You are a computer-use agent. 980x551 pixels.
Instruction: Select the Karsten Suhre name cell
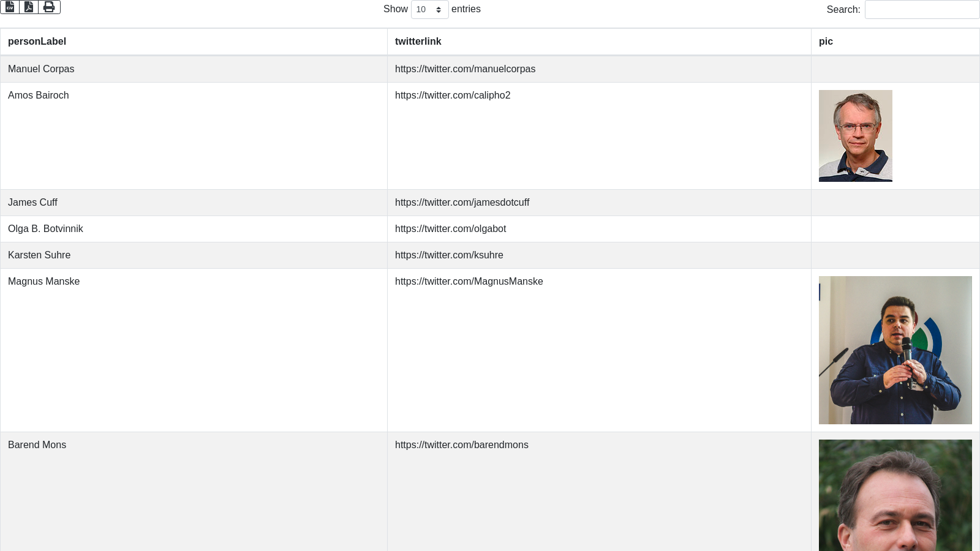39,255
